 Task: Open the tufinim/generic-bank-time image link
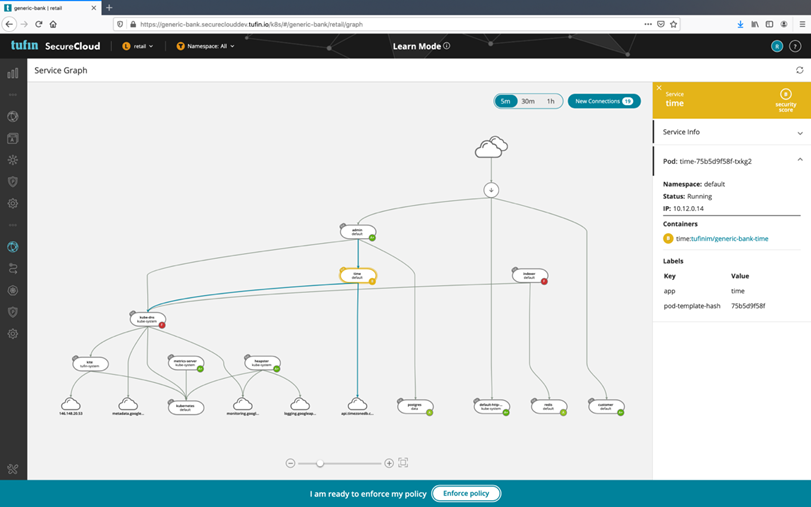729,238
